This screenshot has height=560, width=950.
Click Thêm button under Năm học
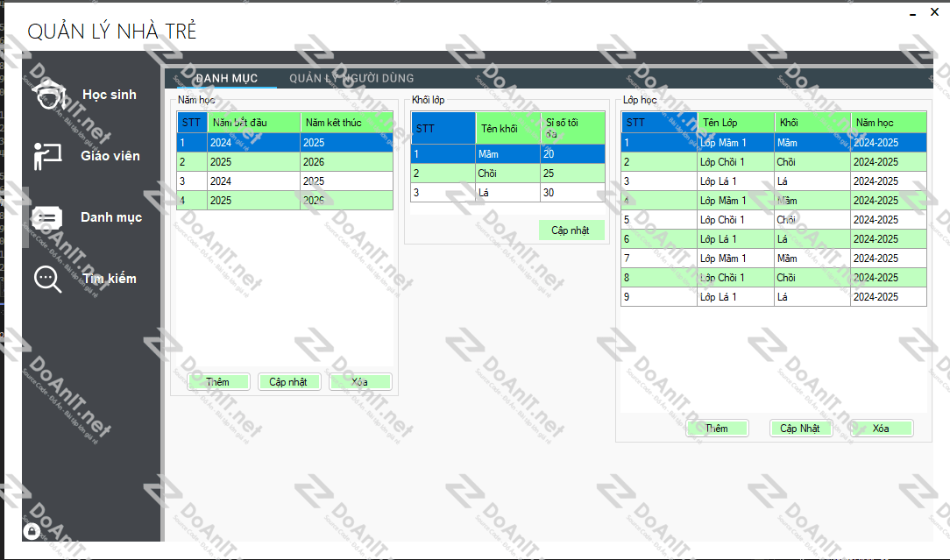[x=218, y=382]
